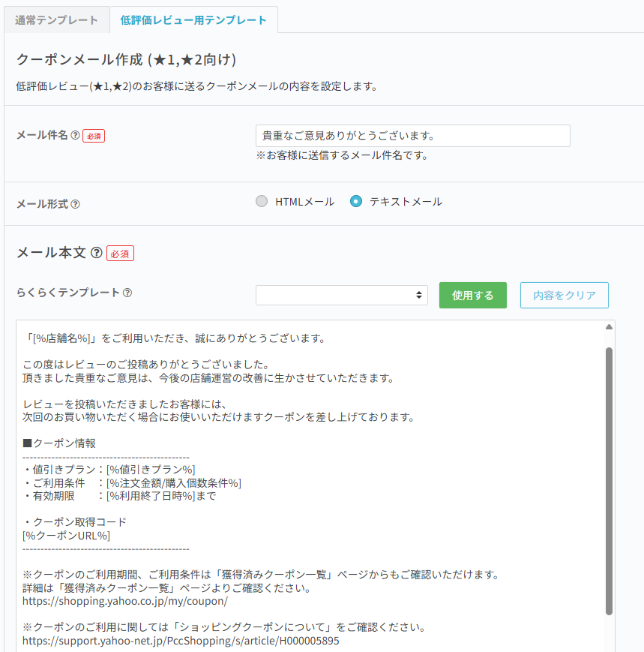This screenshot has height=652, width=644.
Task: Click the [%利用終了日時%] placeholder text
Action: pyautogui.click(x=151, y=496)
